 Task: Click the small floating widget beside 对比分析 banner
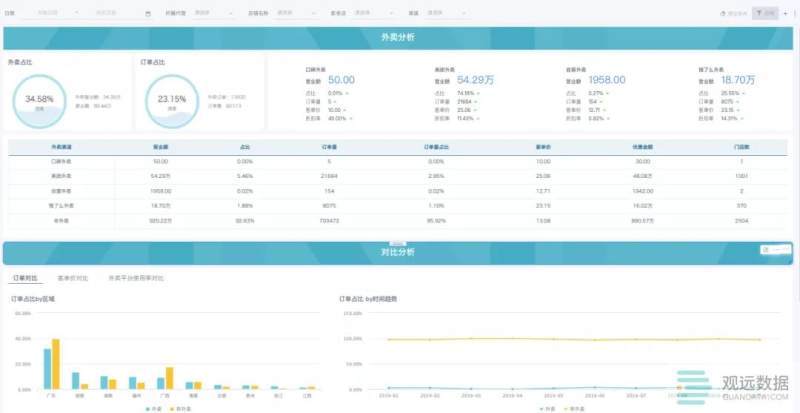point(774,248)
